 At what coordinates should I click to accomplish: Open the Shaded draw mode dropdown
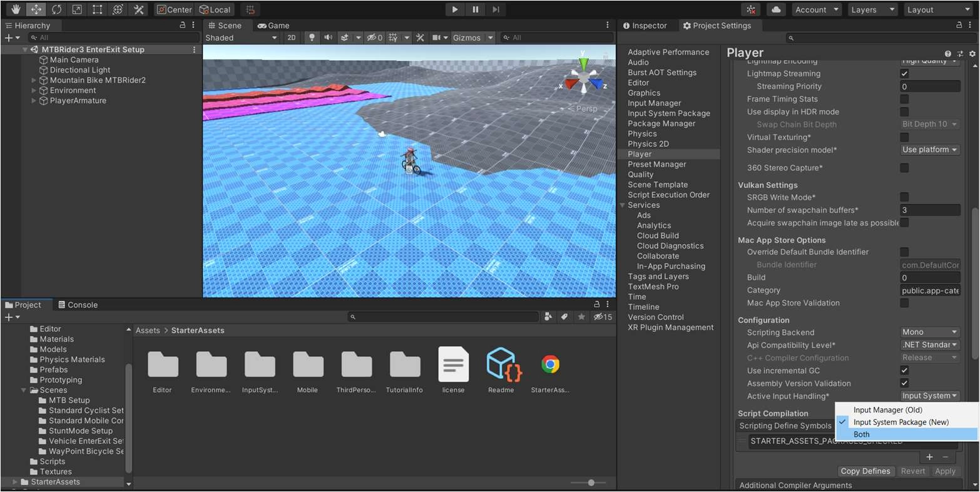pyautogui.click(x=241, y=38)
